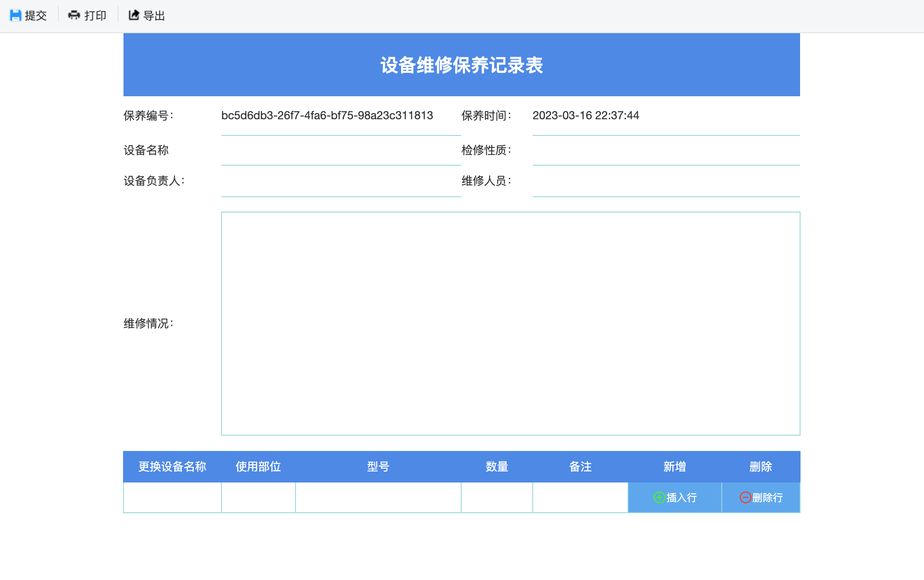Focus the 设备名称 input field
The image size is (924, 580).
341,151
